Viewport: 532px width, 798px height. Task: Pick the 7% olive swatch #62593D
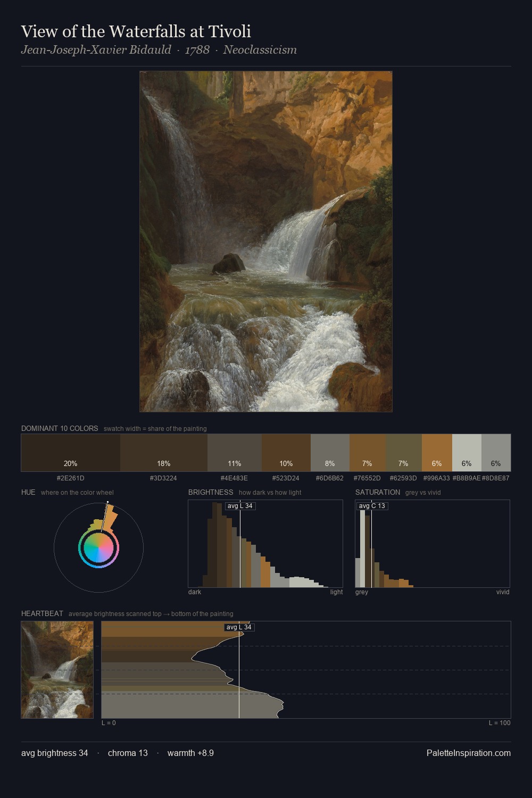(404, 453)
